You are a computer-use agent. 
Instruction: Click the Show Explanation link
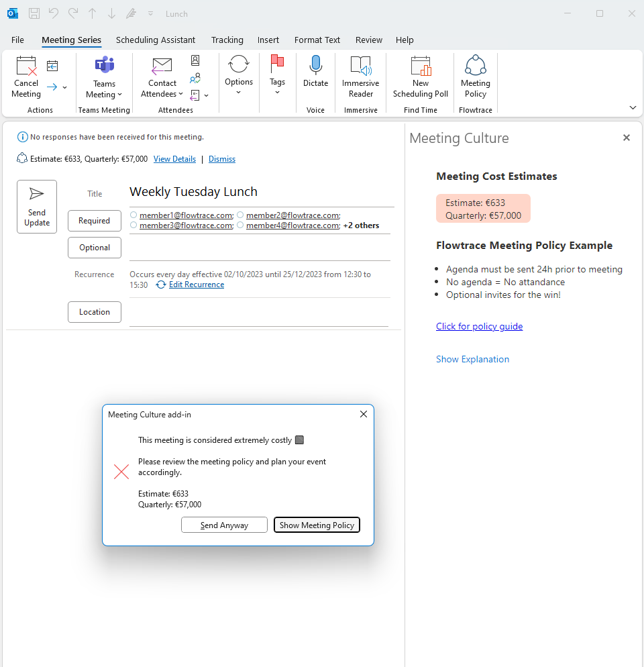coord(472,359)
